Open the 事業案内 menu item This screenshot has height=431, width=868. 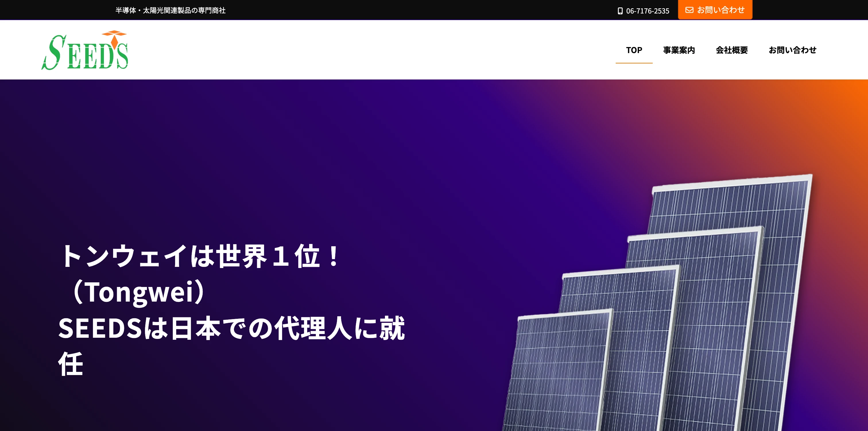678,50
